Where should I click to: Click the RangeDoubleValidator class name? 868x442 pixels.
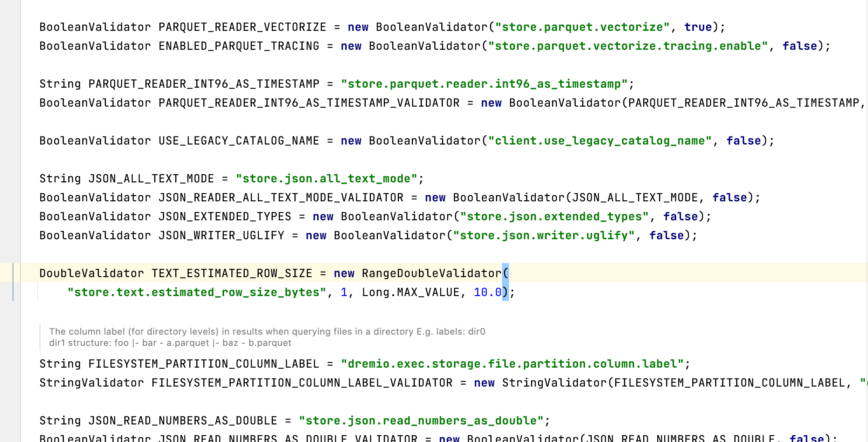pos(432,273)
